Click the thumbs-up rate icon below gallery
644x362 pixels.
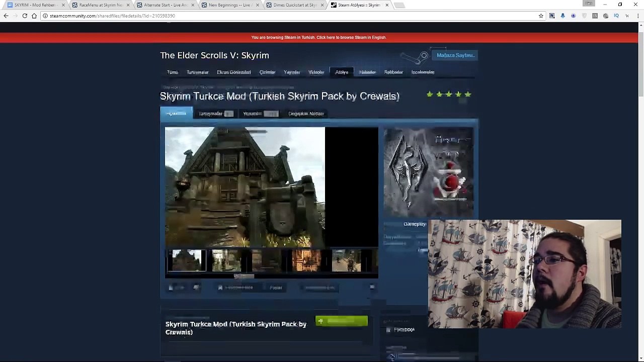[x=171, y=288]
